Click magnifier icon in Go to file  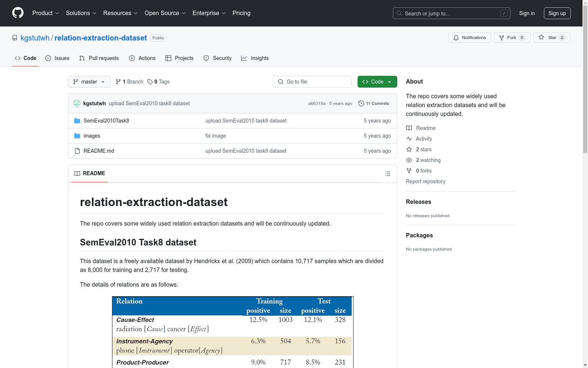click(x=281, y=82)
